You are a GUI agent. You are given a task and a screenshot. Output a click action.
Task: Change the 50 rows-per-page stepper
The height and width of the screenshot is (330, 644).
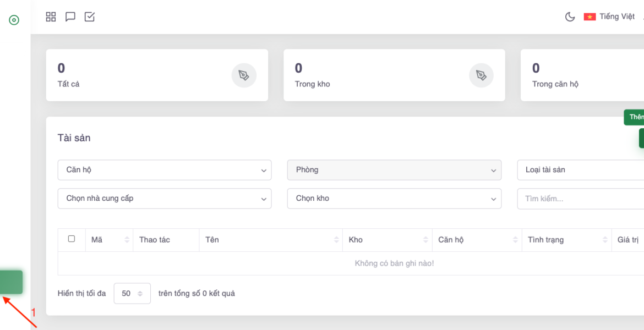(x=132, y=294)
